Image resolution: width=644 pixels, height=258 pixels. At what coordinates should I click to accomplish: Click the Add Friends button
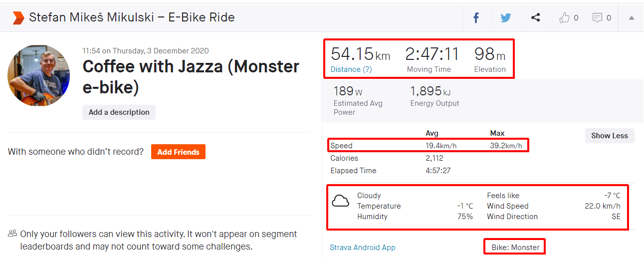178,152
